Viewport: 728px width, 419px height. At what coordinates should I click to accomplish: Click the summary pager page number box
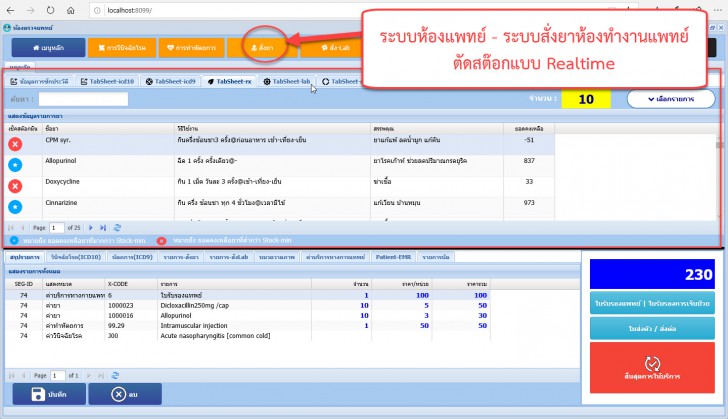pos(58,375)
